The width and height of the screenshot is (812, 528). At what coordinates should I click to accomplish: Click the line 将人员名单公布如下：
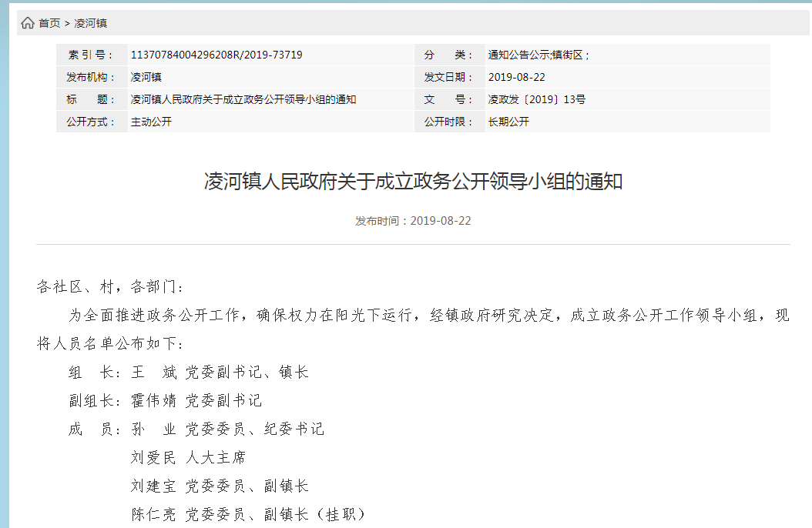click(110, 343)
